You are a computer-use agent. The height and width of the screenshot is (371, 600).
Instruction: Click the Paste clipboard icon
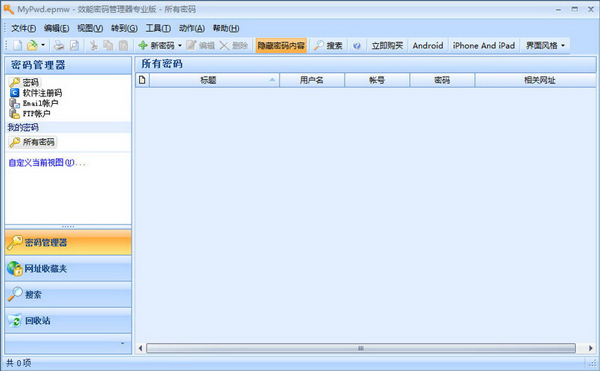click(x=123, y=46)
